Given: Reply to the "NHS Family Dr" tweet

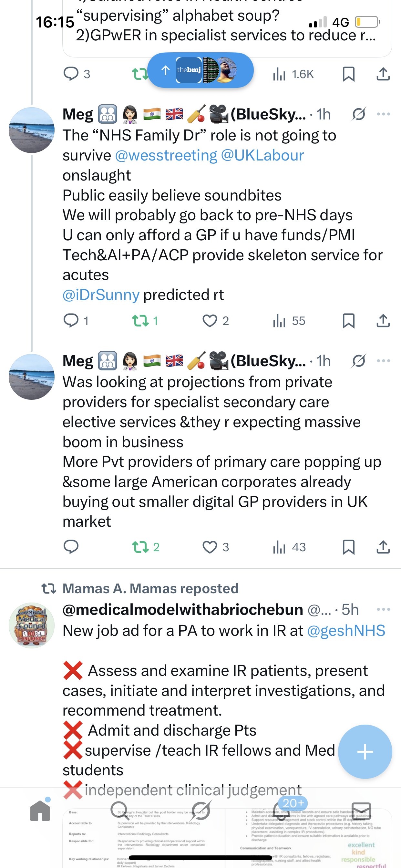Looking at the screenshot, I should (x=71, y=320).
